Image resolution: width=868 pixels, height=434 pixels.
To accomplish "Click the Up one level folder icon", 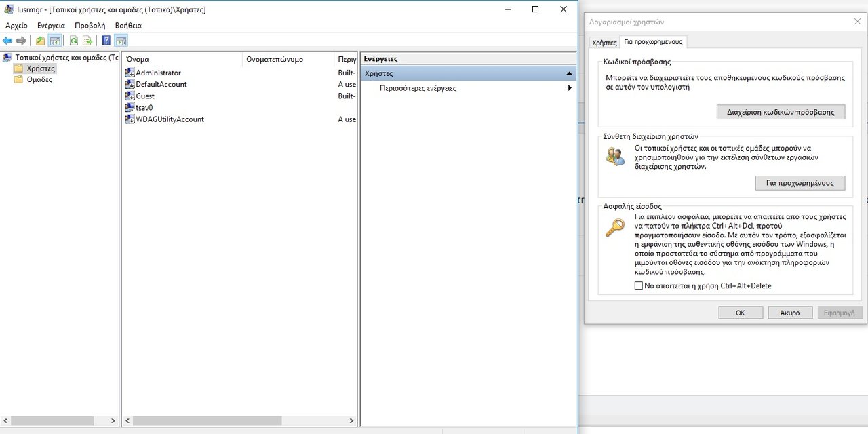I will tap(41, 41).
